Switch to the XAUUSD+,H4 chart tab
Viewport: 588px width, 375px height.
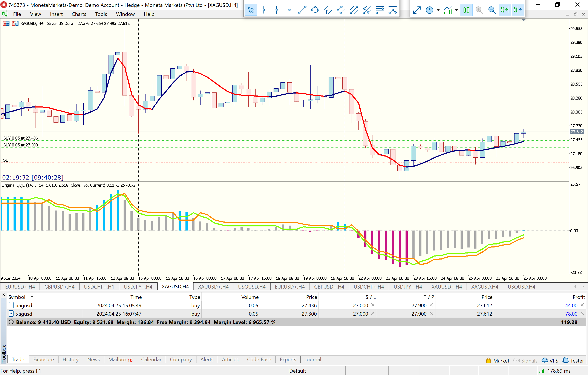(x=213, y=287)
